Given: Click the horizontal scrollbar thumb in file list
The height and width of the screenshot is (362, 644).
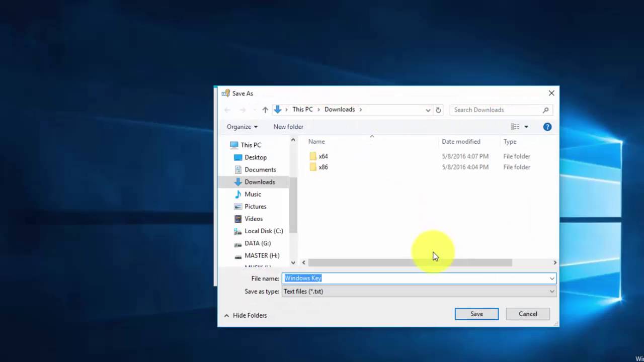Looking at the screenshot, I should [x=410, y=262].
